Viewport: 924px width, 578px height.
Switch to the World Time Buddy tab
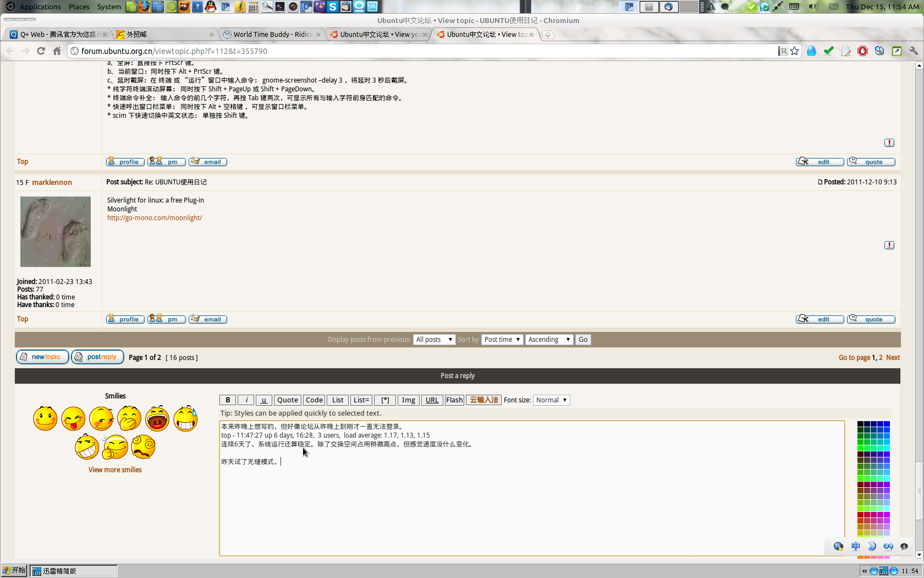pos(272,34)
